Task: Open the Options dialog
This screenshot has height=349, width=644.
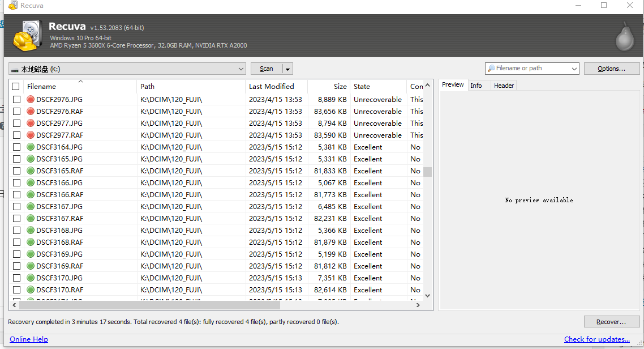Action: point(612,69)
